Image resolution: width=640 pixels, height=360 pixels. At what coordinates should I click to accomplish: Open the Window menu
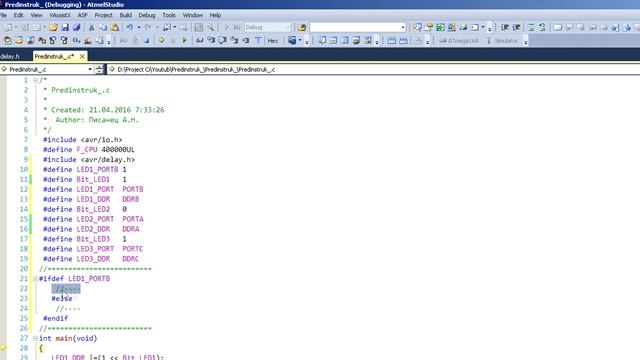[193, 15]
